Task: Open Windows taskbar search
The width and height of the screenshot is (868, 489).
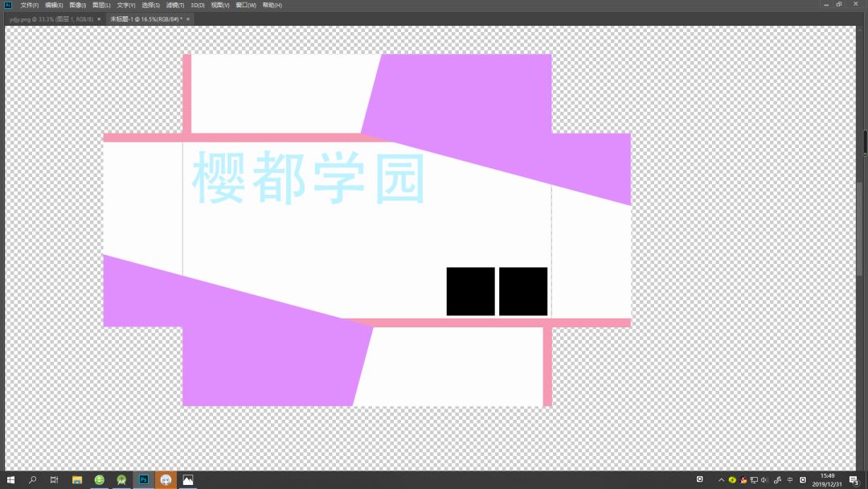Action: pos(32,479)
